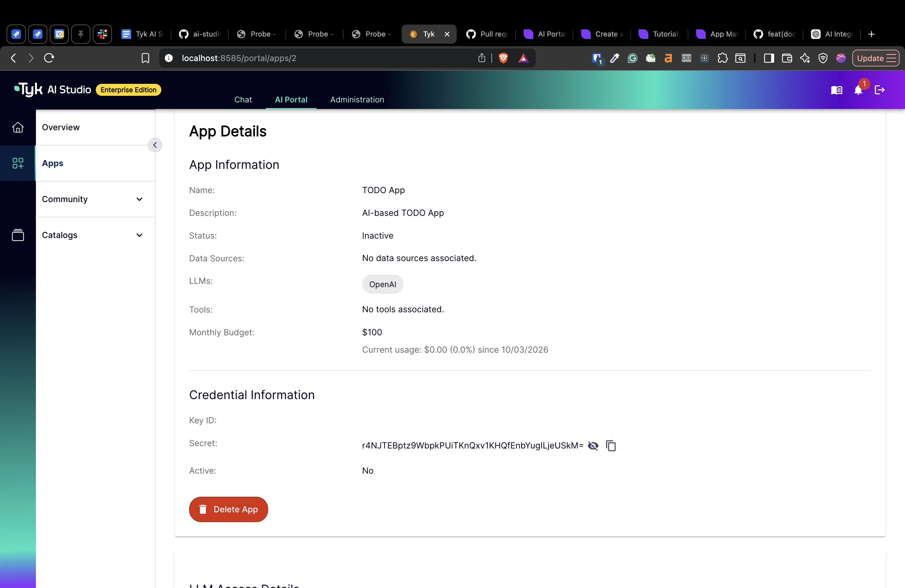This screenshot has width=905, height=588.
Task: Open the OpenAI LLM chip
Action: tap(382, 284)
